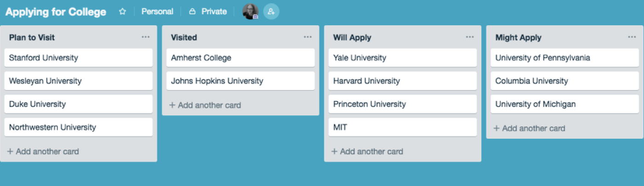This screenshot has width=644, height=186.
Task: Click the invite member icon
Action: [271, 11]
